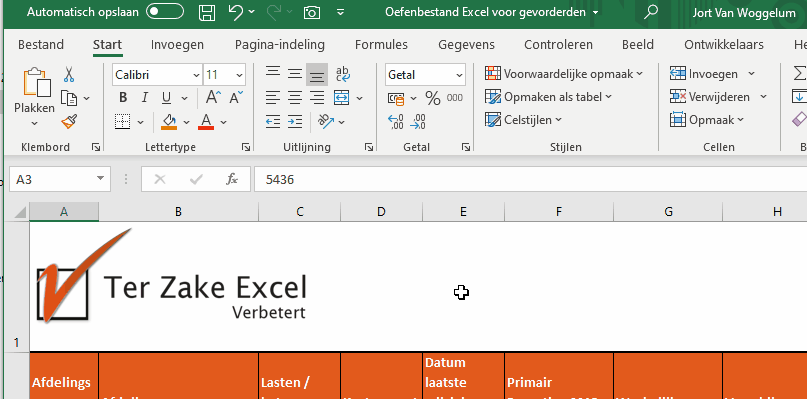The height and width of the screenshot is (399, 807).
Task: Open the Customize Quick Access Toolbar arrow
Action: click(340, 12)
